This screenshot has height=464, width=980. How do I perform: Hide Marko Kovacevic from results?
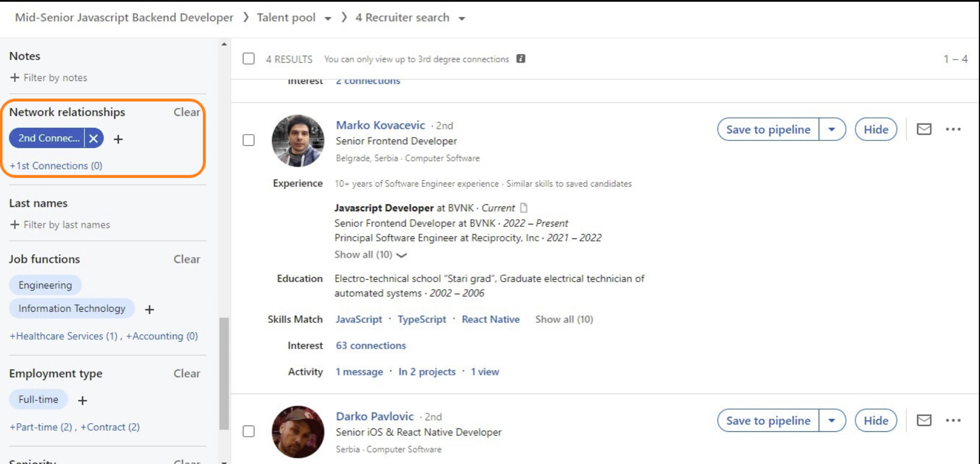click(x=876, y=129)
